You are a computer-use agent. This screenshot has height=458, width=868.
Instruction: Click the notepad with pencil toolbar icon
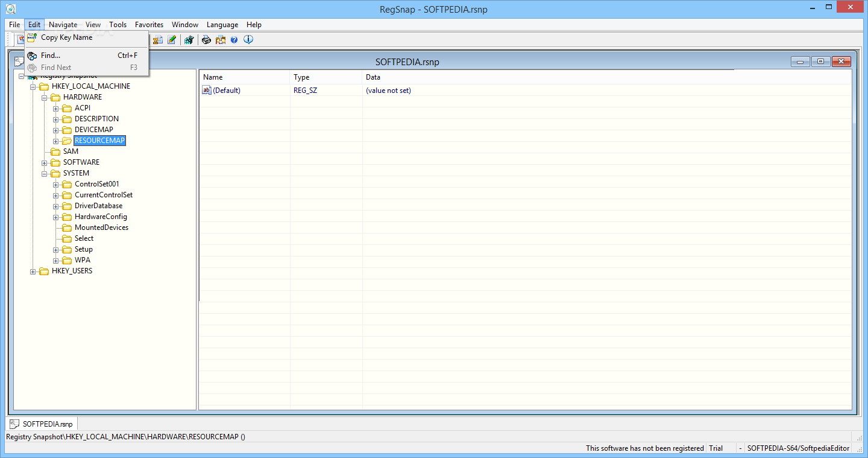pyautogui.click(x=172, y=40)
